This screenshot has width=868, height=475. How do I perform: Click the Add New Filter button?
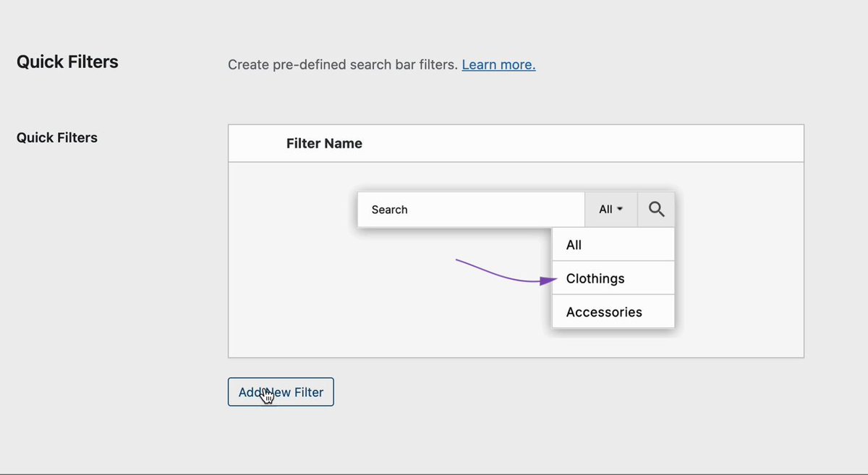click(x=281, y=392)
